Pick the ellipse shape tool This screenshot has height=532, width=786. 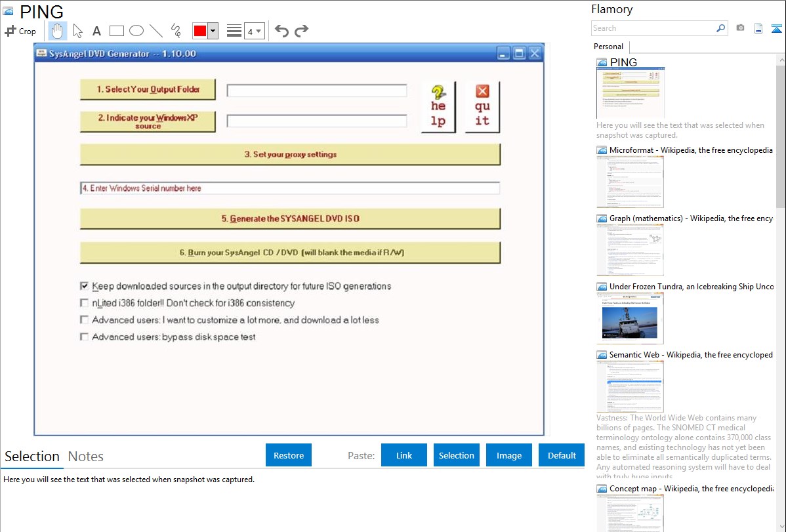(136, 31)
